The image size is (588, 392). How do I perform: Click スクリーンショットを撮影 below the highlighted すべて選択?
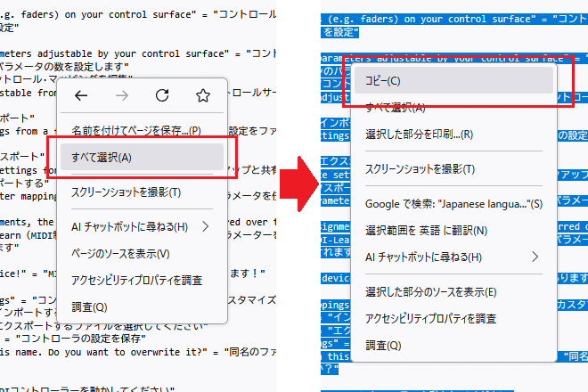click(126, 192)
